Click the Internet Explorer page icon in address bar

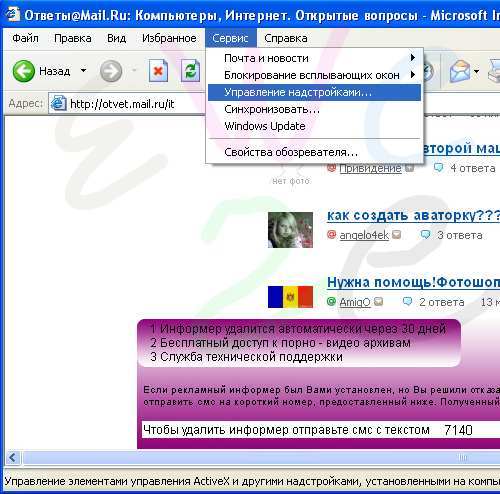click(59, 103)
